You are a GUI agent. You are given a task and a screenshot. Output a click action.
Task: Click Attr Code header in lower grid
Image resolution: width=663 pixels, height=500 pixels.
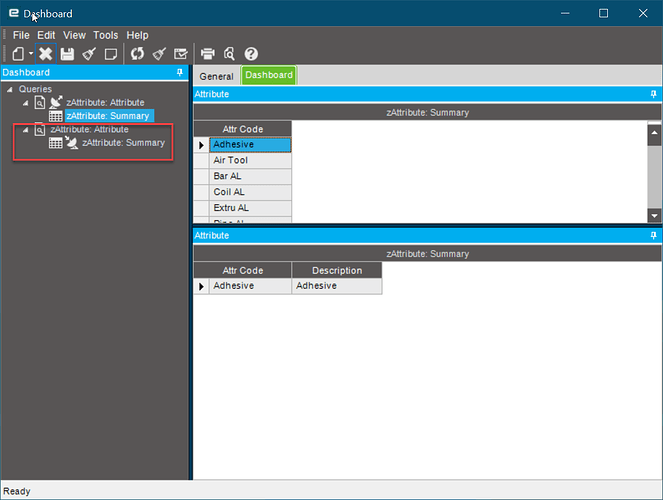[243, 270]
